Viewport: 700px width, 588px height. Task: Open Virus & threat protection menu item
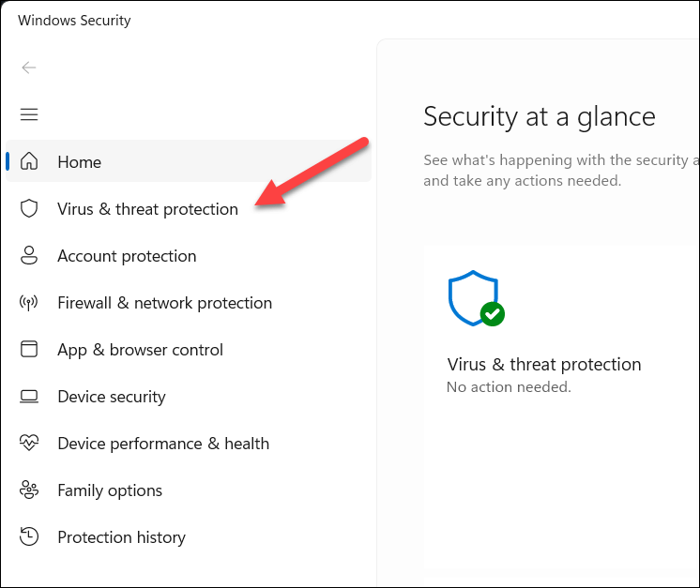pos(147,209)
